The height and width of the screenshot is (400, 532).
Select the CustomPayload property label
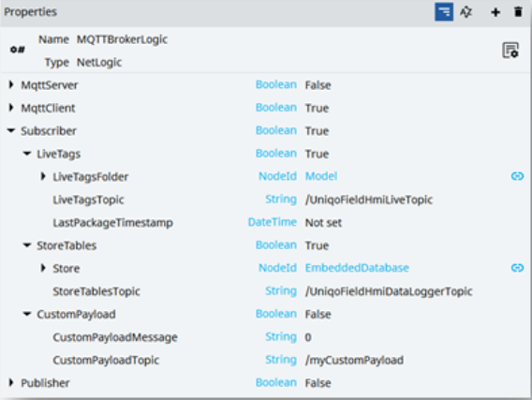click(x=76, y=314)
